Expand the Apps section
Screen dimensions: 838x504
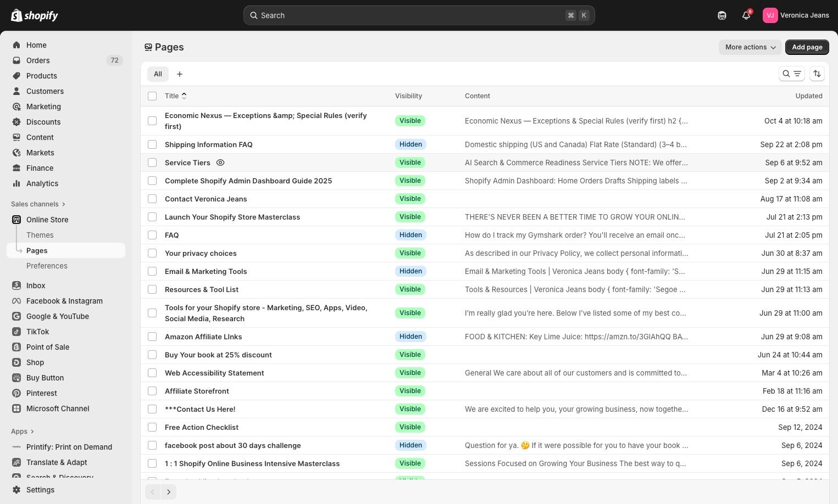[23, 432]
